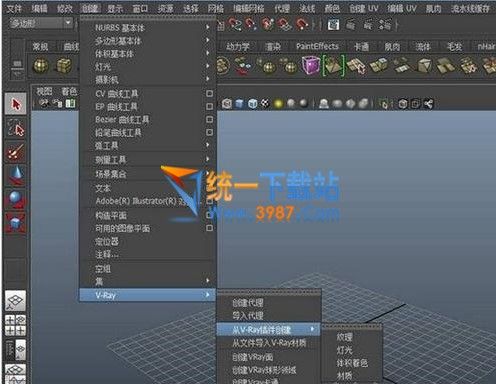Viewport: 496px width, 384px height.
Task: Click the share-like icon ending viewport toolbar
Action: tap(428, 104)
